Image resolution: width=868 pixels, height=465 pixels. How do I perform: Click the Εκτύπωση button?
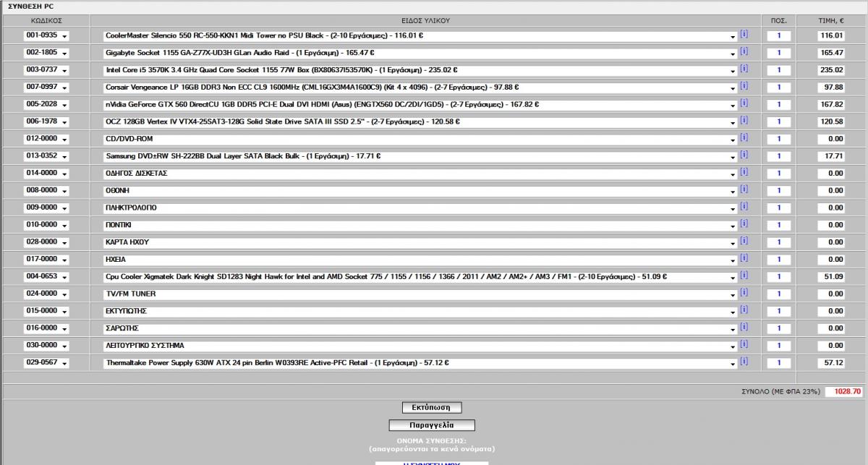(432, 408)
